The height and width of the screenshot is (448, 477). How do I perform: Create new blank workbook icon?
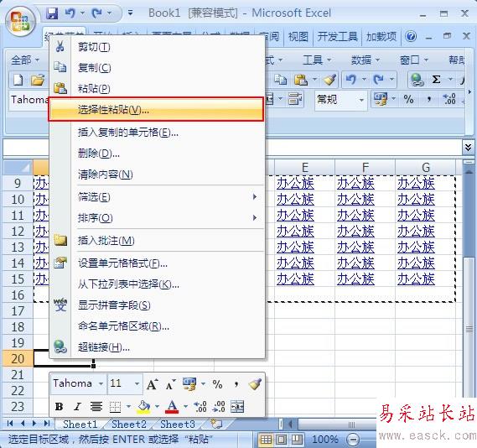tap(18, 80)
